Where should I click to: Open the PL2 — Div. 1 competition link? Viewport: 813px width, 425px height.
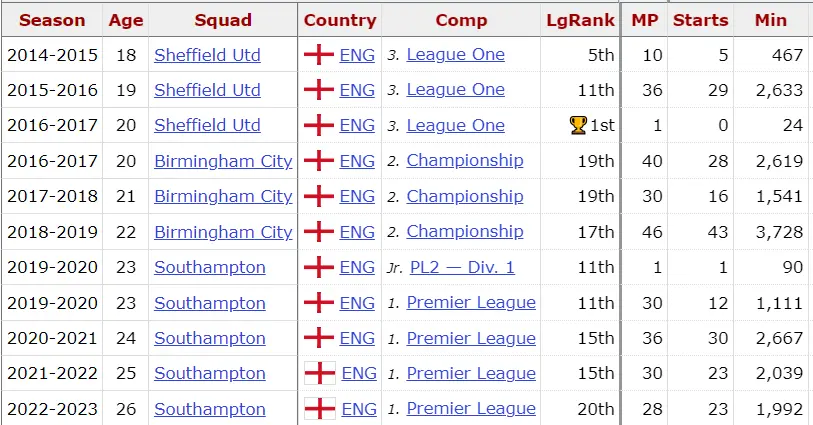pyautogui.click(x=462, y=267)
